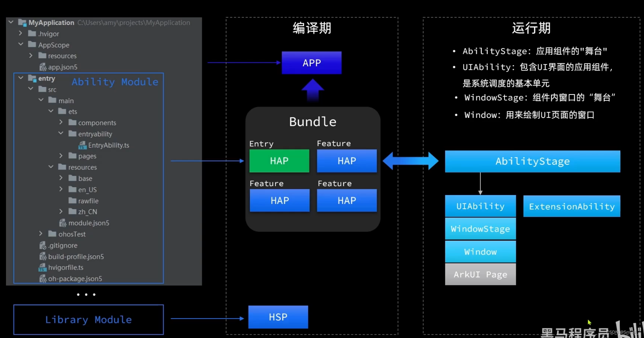Click the zh_CN folder icon

[x=73, y=212]
